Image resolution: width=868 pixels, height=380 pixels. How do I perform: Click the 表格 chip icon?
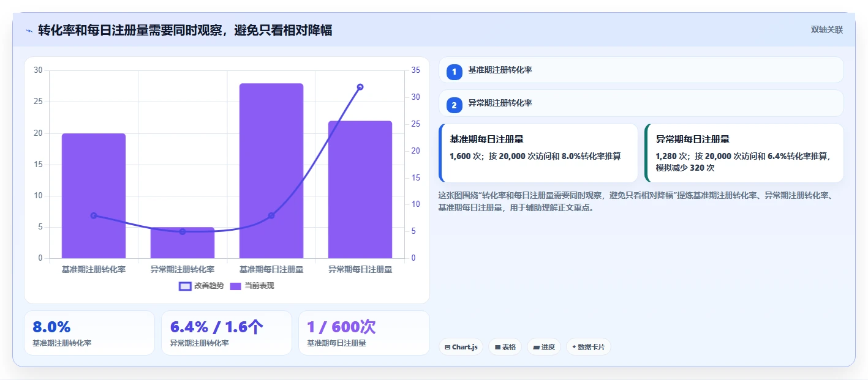(497, 348)
